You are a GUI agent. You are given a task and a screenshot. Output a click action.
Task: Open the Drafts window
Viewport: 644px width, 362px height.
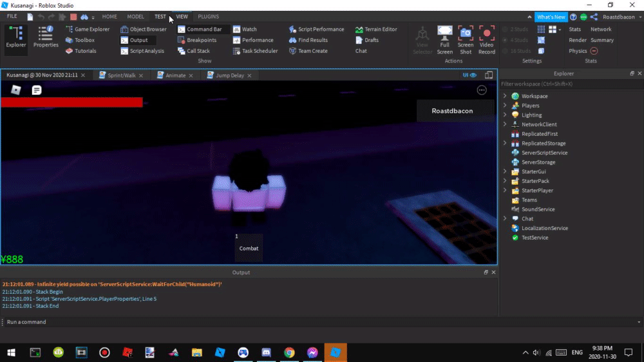pos(367,40)
